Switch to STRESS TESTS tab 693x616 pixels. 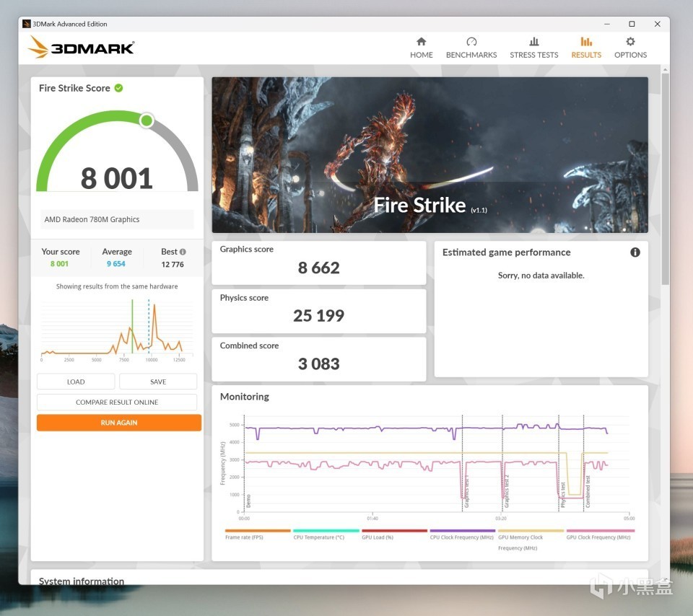[534, 48]
